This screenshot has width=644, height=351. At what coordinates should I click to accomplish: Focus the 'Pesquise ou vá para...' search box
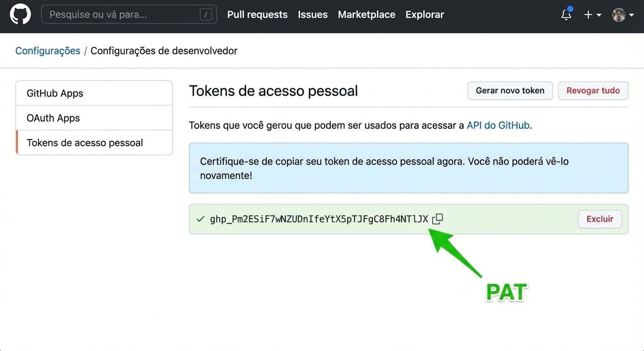click(x=129, y=15)
